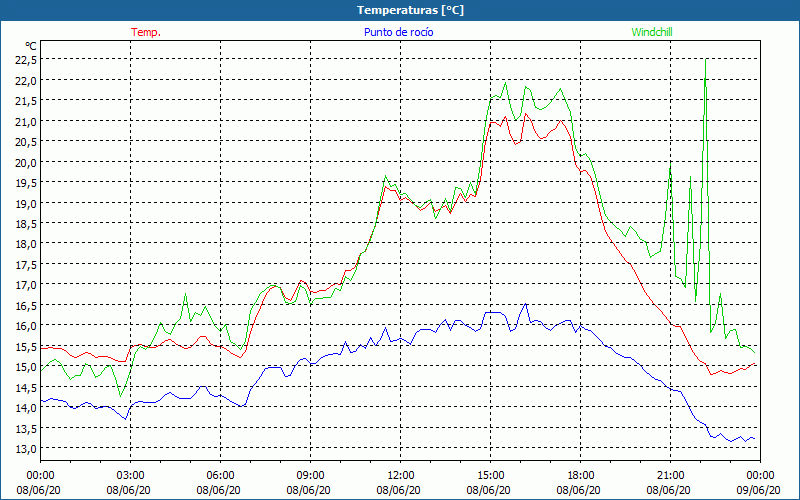
Task: Click the 06:00 time axis label
Action: 220,476
